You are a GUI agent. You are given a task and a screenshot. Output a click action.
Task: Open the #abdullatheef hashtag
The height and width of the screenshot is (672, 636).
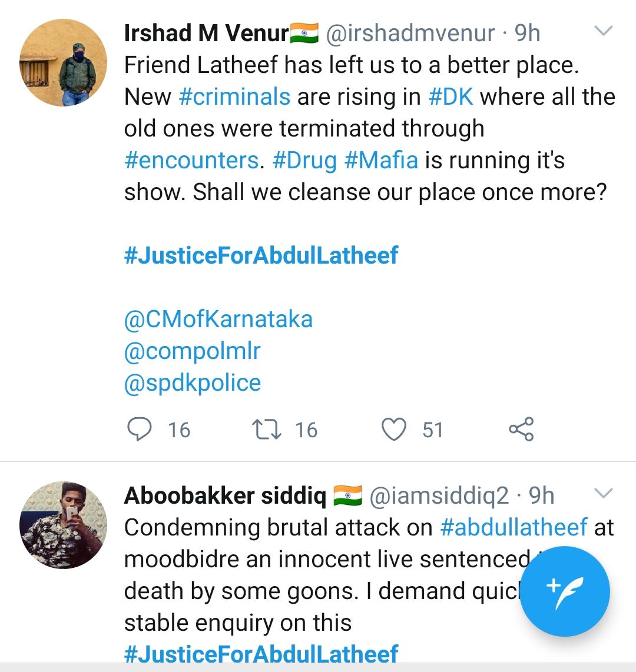pyautogui.click(x=514, y=527)
